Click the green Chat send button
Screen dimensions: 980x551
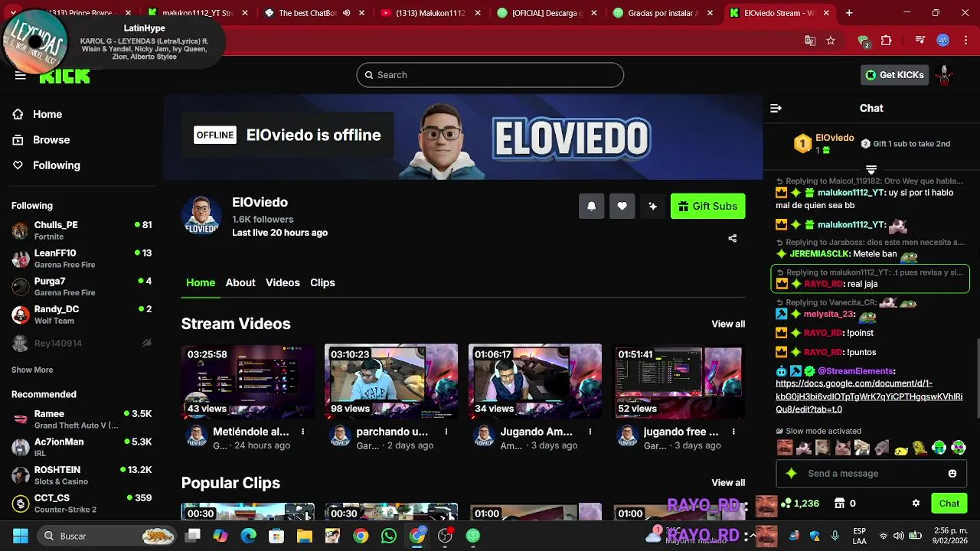pyautogui.click(x=949, y=504)
